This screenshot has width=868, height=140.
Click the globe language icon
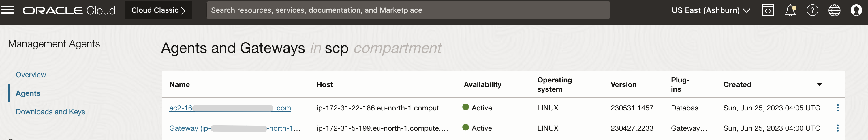[x=834, y=10]
